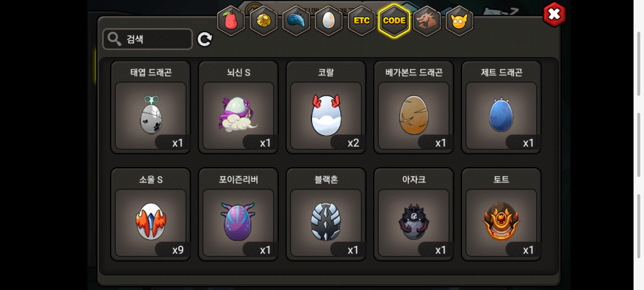Choose the purple 포이즌리버 egg
The height and width of the screenshot is (290, 644).
coord(238,214)
